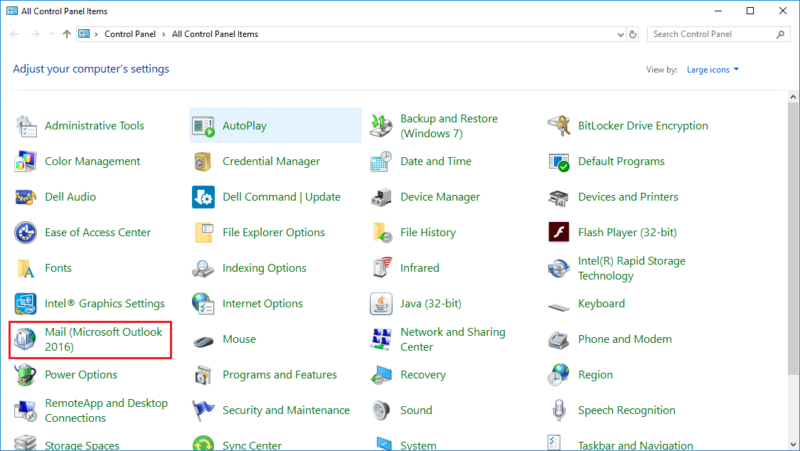Open the Sound icon
The image size is (800, 451).
click(x=381, y=411)
